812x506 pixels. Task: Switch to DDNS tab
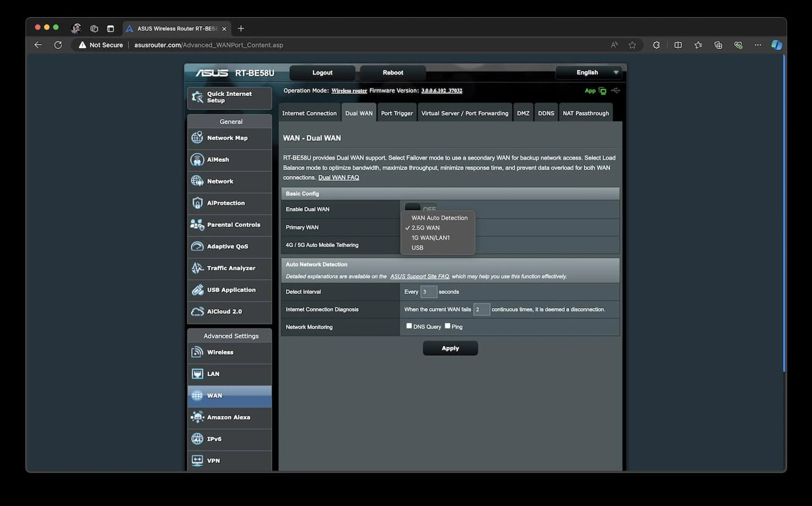[546, 113]
